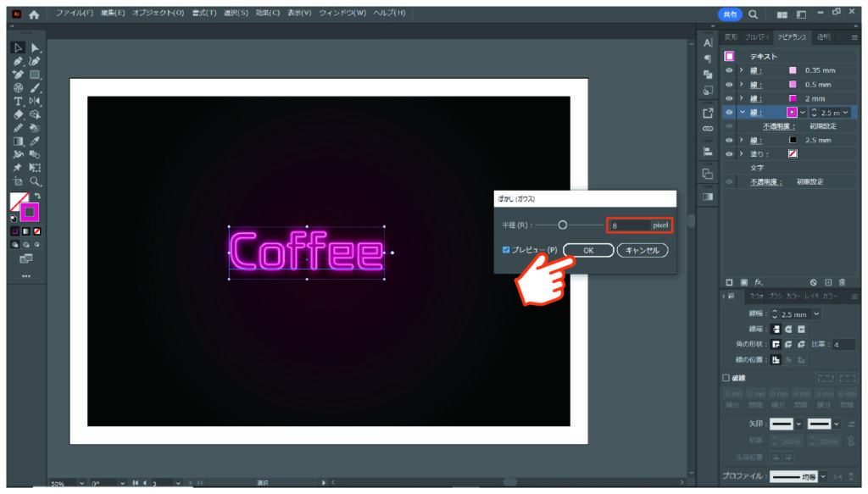Expand the 2 mm stroke row

(x=742, y=98)
